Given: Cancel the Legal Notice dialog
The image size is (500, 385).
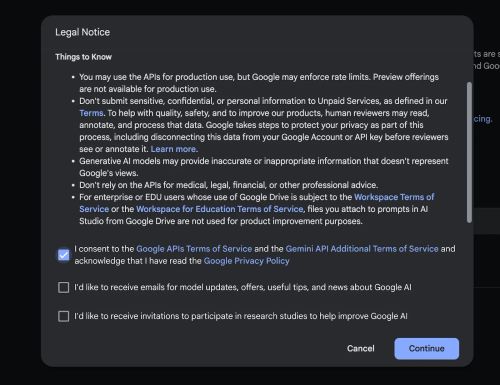Looking at the screenshot, I should pyautogui.click(x=361, y=349).
